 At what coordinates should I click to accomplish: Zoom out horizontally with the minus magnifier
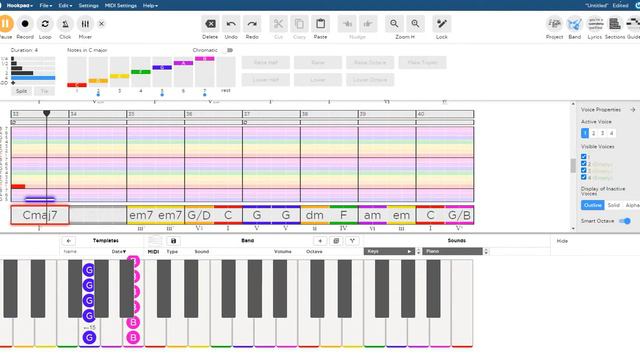coord(394,24)
